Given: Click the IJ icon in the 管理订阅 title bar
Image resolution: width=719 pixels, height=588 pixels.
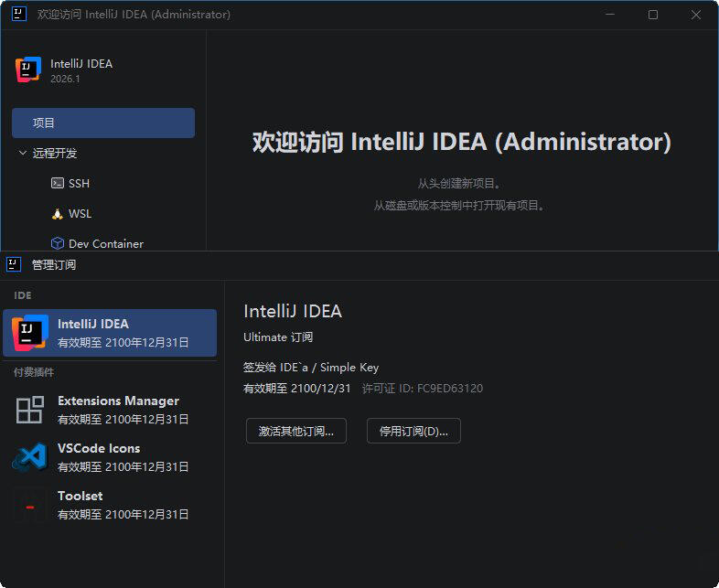Looking at the screenshot, I should (x=14, y=264).
